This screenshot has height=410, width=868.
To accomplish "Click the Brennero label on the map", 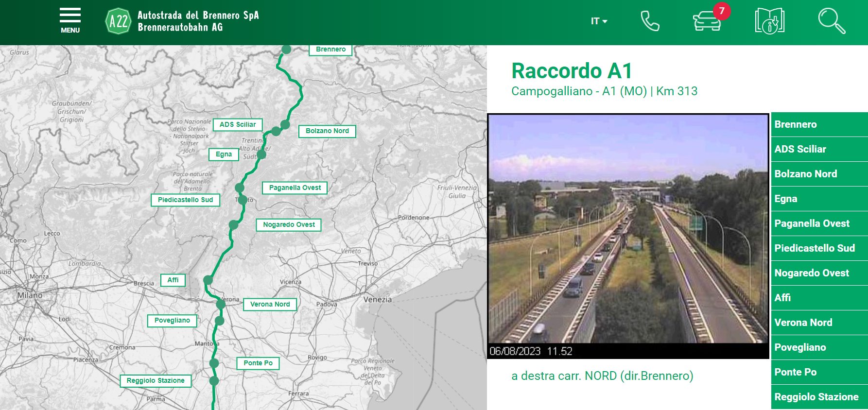I will coord(330,50).
